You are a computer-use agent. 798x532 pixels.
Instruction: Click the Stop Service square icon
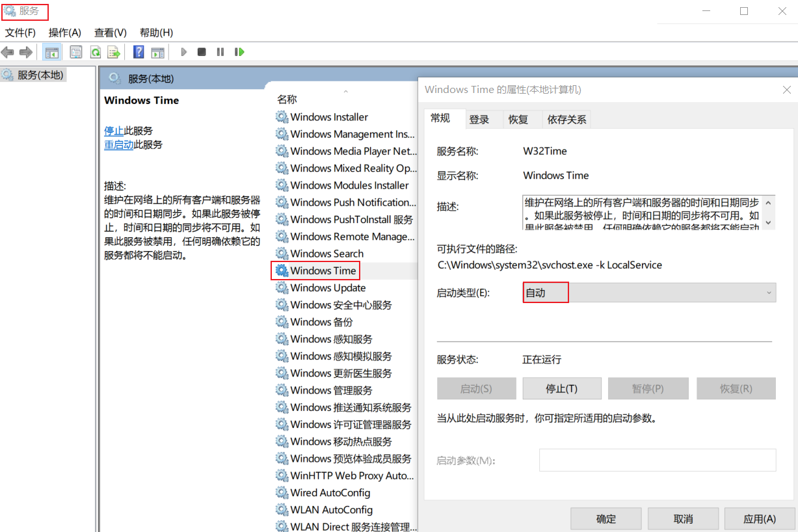pos(203,52)
